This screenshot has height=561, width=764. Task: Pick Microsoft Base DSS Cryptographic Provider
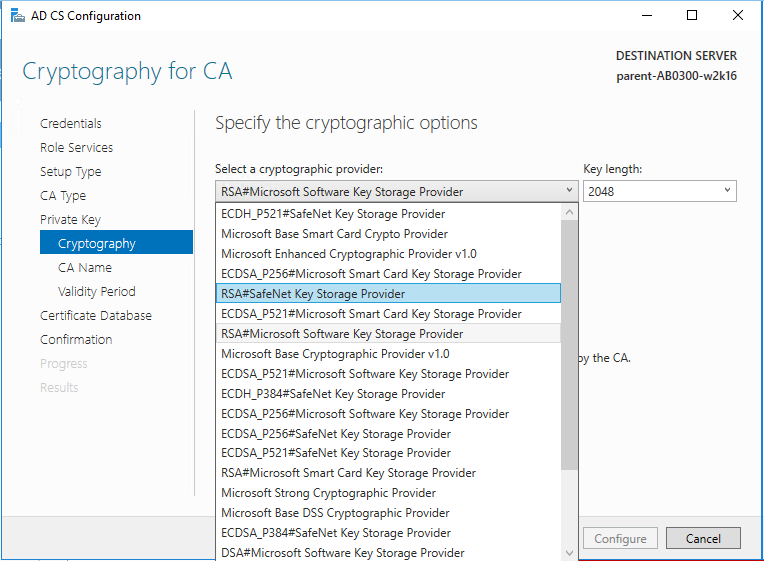388,513
